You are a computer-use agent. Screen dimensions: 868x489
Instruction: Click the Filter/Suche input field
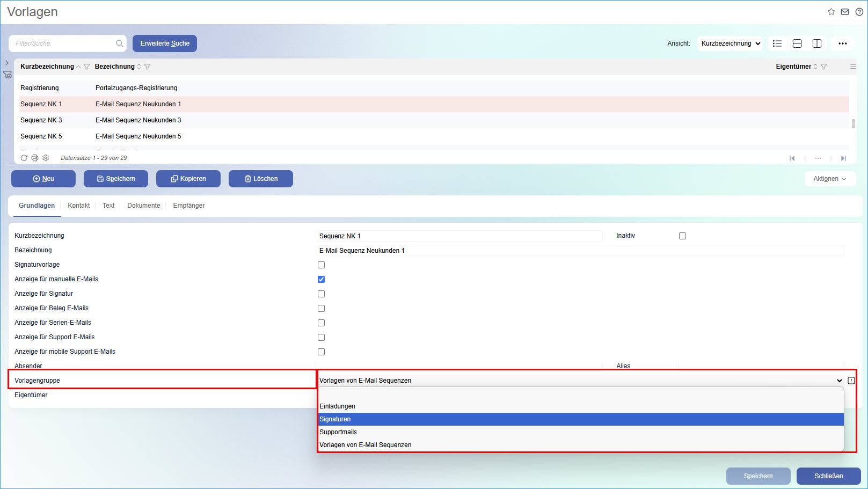pyautogui.click(x=63, y=43)
